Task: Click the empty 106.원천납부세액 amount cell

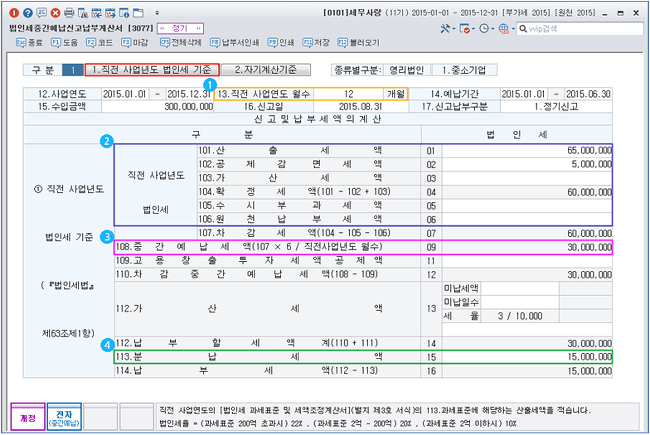Action: pyautogui.click(x=527, y=219)
